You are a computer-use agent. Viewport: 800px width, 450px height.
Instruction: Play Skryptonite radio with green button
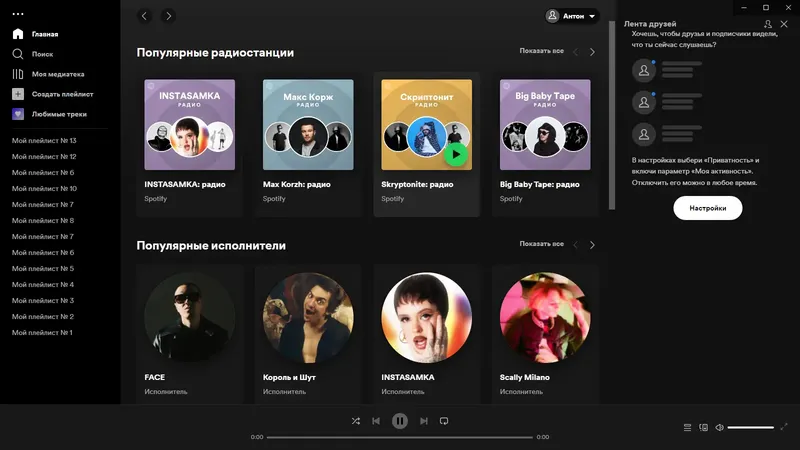pos(456,155)
